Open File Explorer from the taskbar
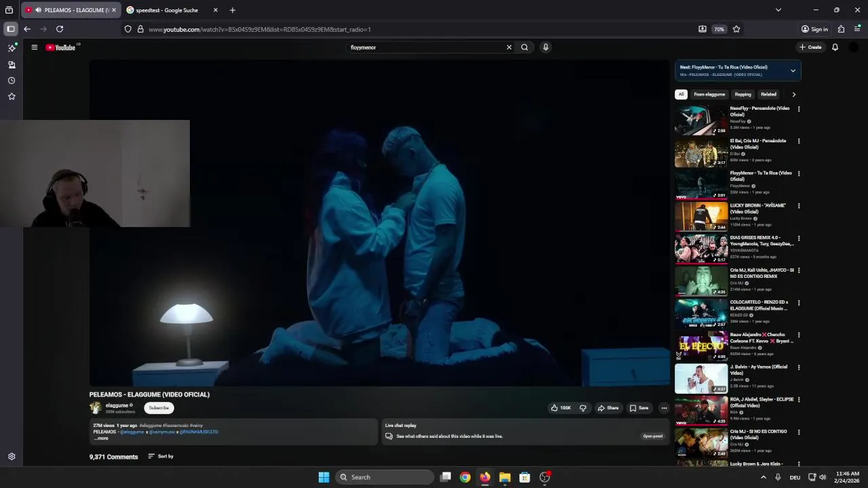The height and width of the screenshot is (488, 868). pyautogui.click(x=505, y=477)
